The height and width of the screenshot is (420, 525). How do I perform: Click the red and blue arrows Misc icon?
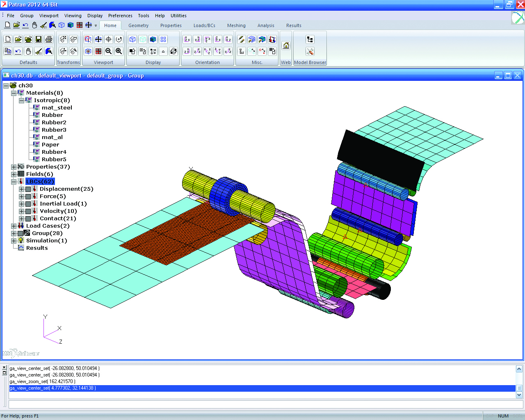pos(272,39)
